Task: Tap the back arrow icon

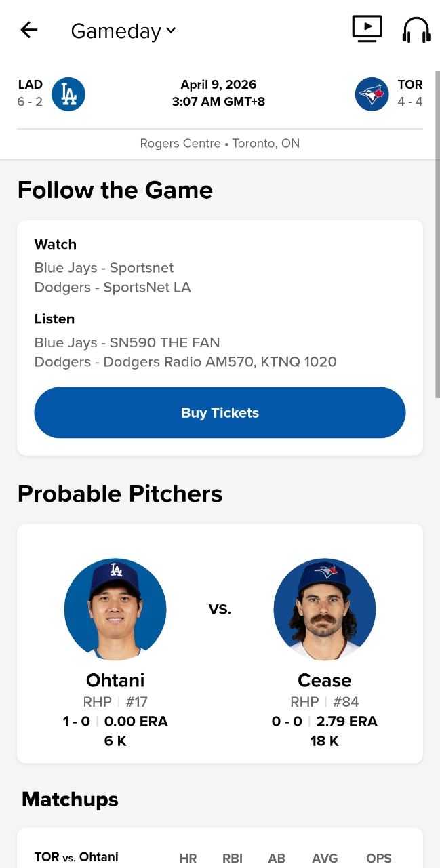Action: [29, 30]
